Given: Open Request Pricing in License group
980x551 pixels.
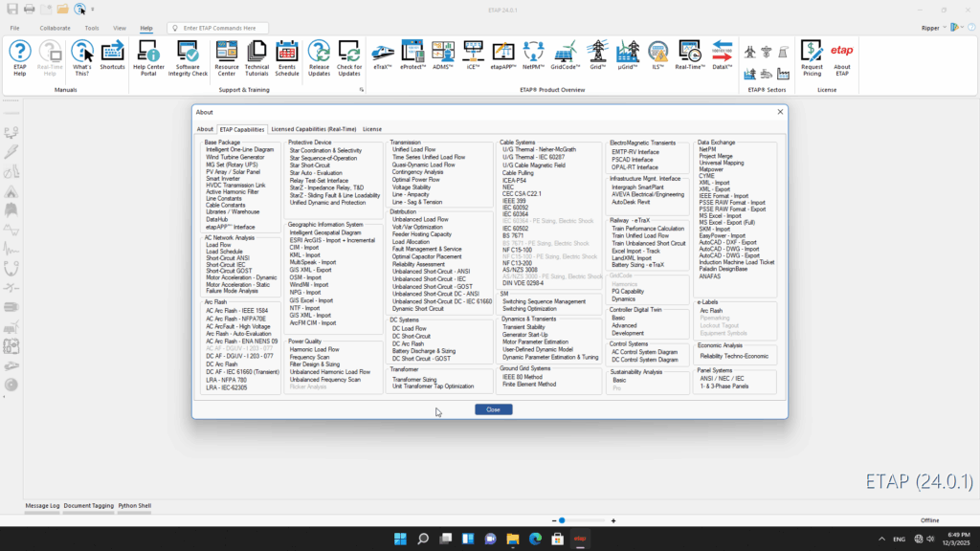Looking at the screenshot, I should coord(812,55).
